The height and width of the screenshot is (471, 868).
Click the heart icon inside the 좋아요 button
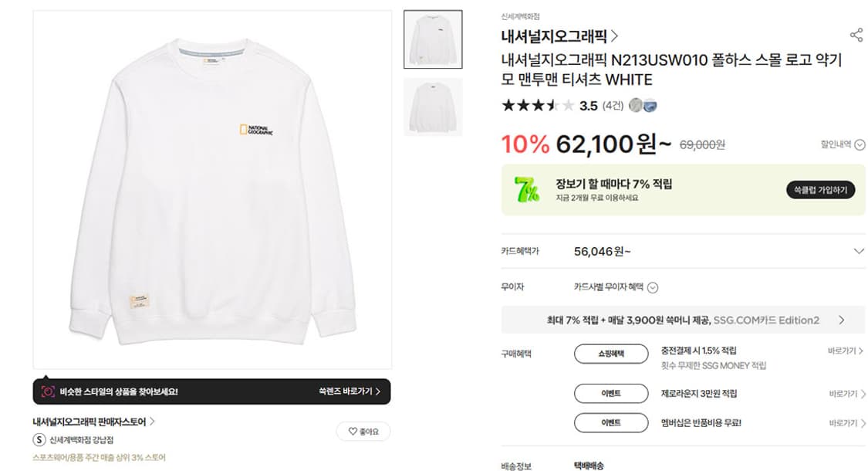point(352,431)
